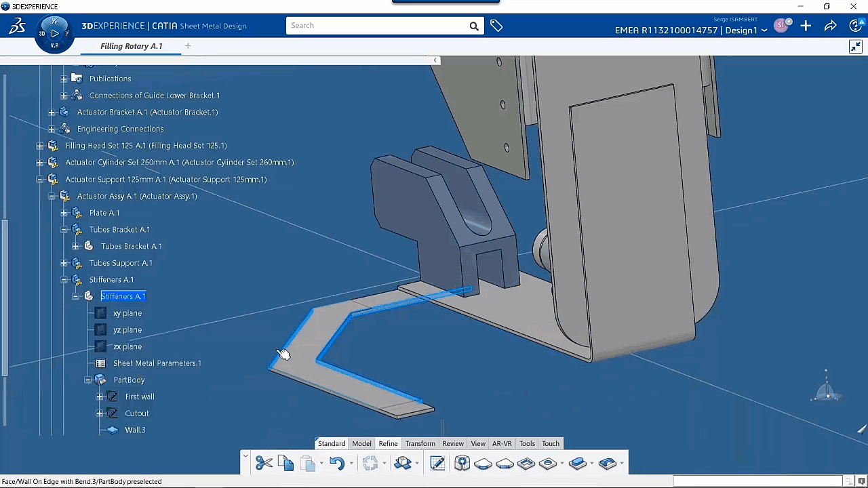Expand the First wall node
This screenshot has height=488, width=868.
tap(100, 396)
